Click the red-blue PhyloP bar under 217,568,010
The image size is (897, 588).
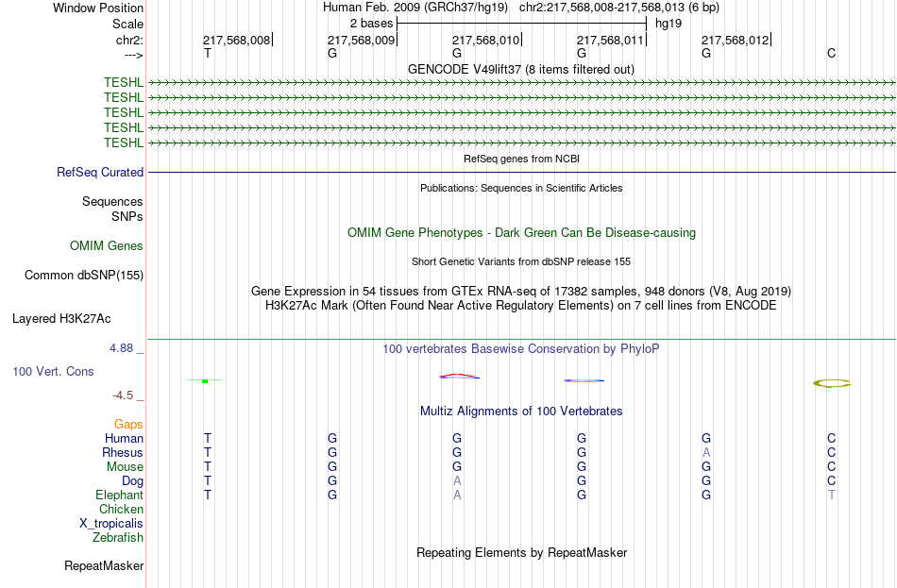click(x=459, y=377)
